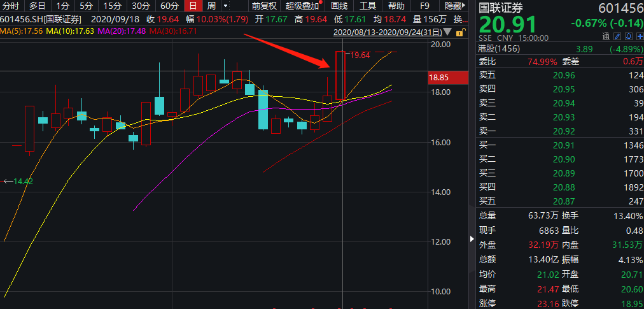The width and height of the screenshot is (644, 309).
Task: Open the 画线 drawing tools
Action: (339, 6)
